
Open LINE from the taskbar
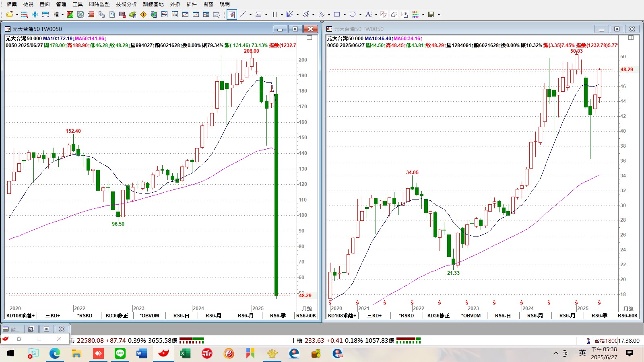120,354
